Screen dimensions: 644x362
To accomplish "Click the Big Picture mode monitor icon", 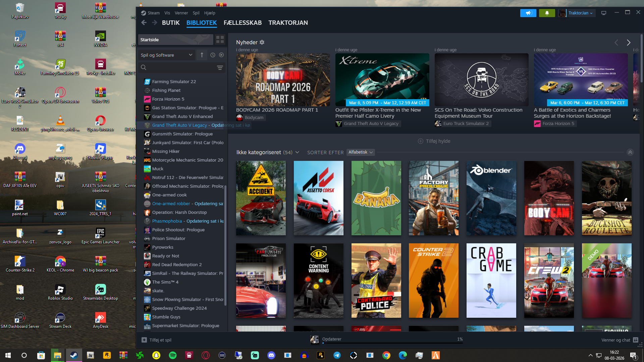I will pos(604,13).
